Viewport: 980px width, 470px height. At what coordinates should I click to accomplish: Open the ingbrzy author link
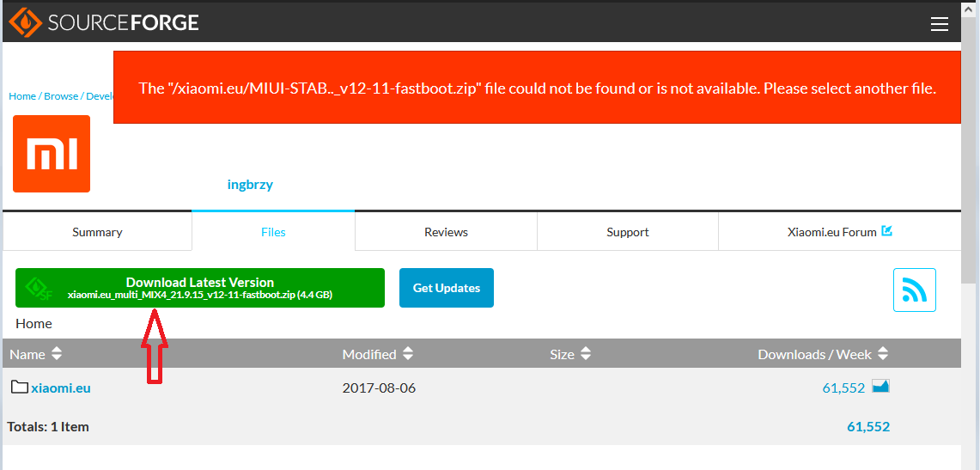(x=250, y=185)
